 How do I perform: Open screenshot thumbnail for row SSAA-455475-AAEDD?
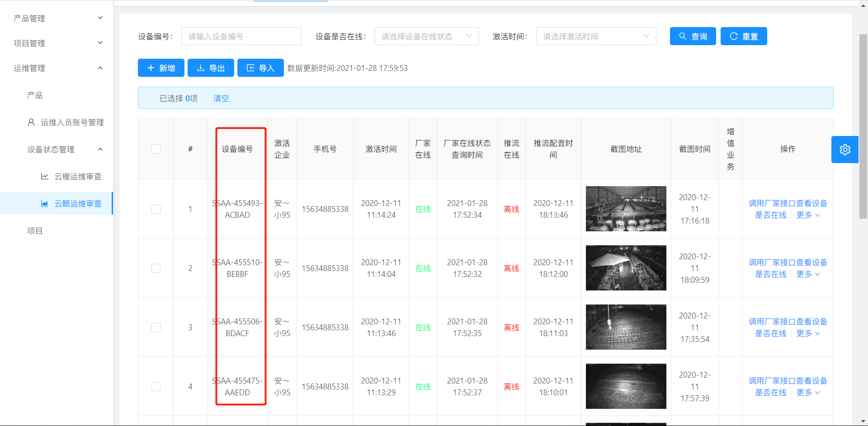click(x=626, y=386)
